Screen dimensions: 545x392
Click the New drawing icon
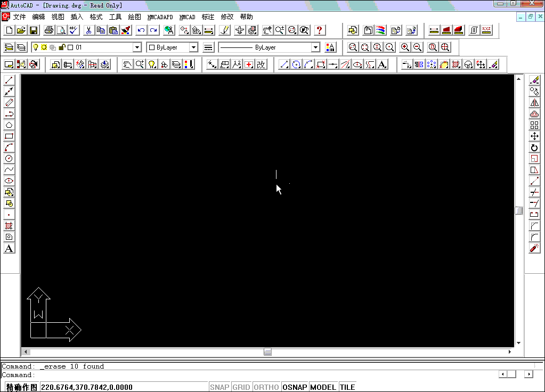click(x=9, y=30)
